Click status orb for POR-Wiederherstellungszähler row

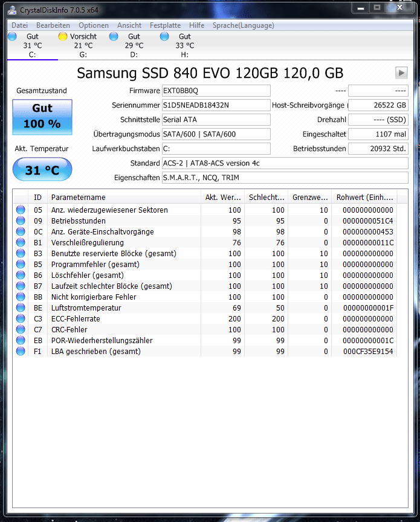[21, 340]
